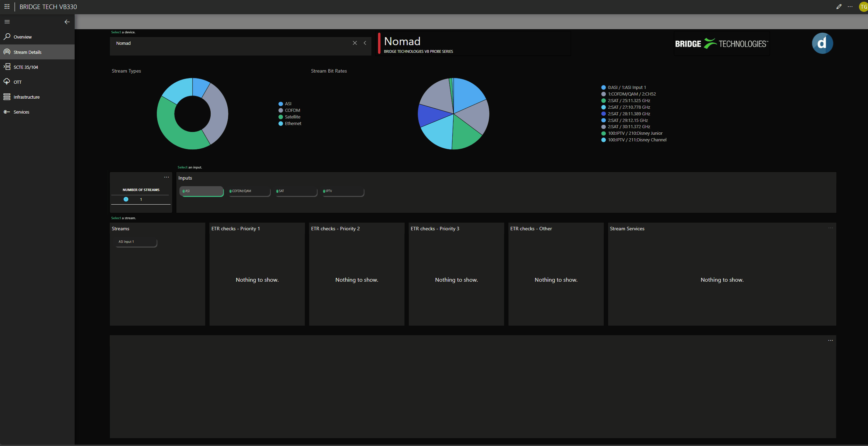
Task: Open Infrastructure sidebar page
Action: click(x=37, y=97)
